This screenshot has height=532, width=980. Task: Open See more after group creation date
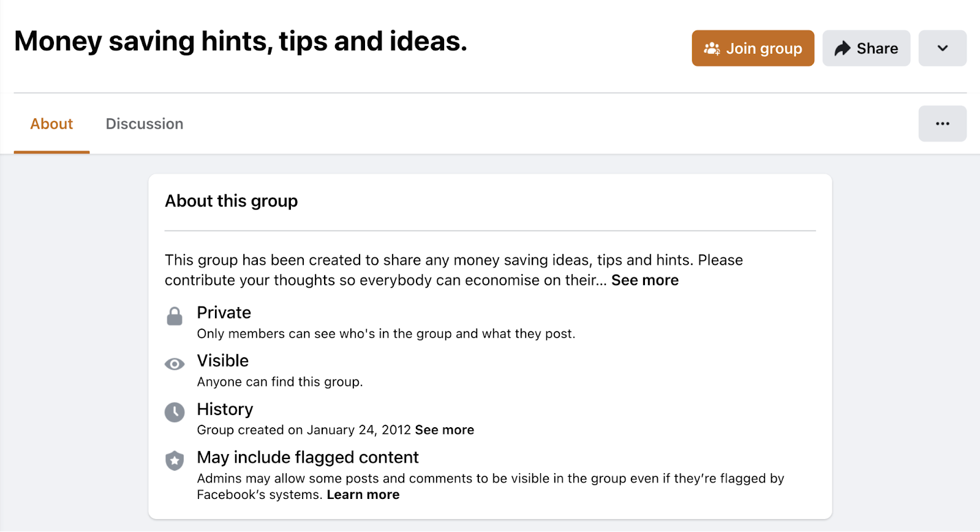[444, 430]
